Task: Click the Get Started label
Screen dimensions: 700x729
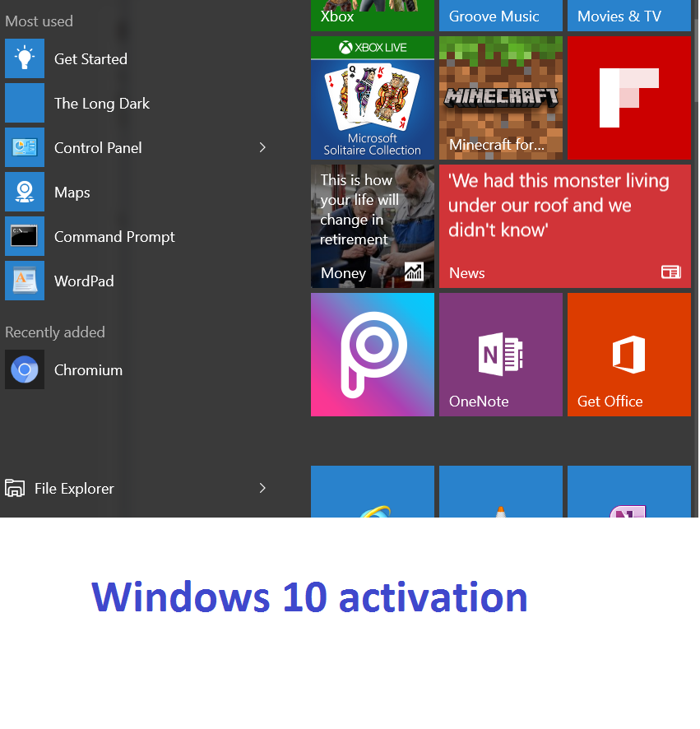Action: pos(90,59)
